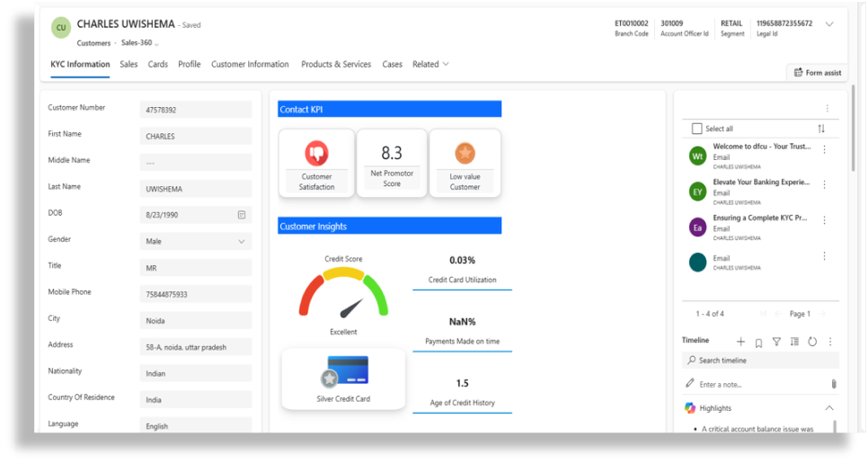Click the Copilot Highlights icon
The height and width of the screenshot is (464, 868).
pyautogui.click(x=690, y=408)
